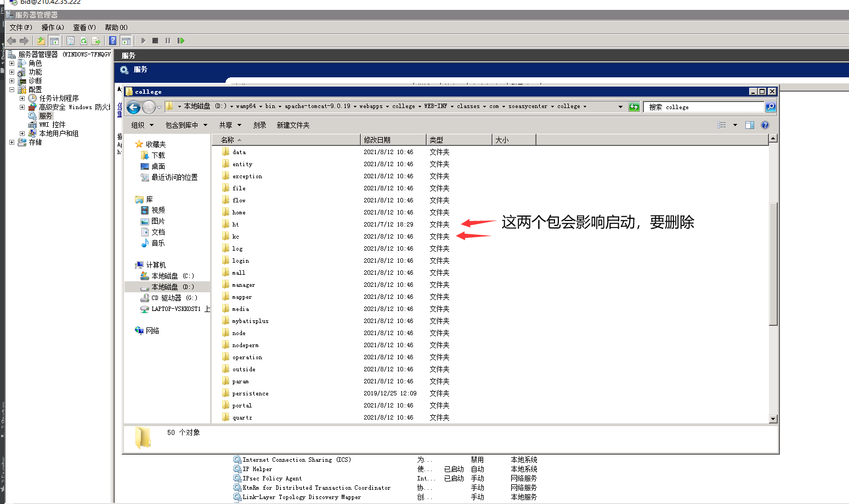Expand the 角色 tree node
The image size is (849, 504).
coord(12,63)
